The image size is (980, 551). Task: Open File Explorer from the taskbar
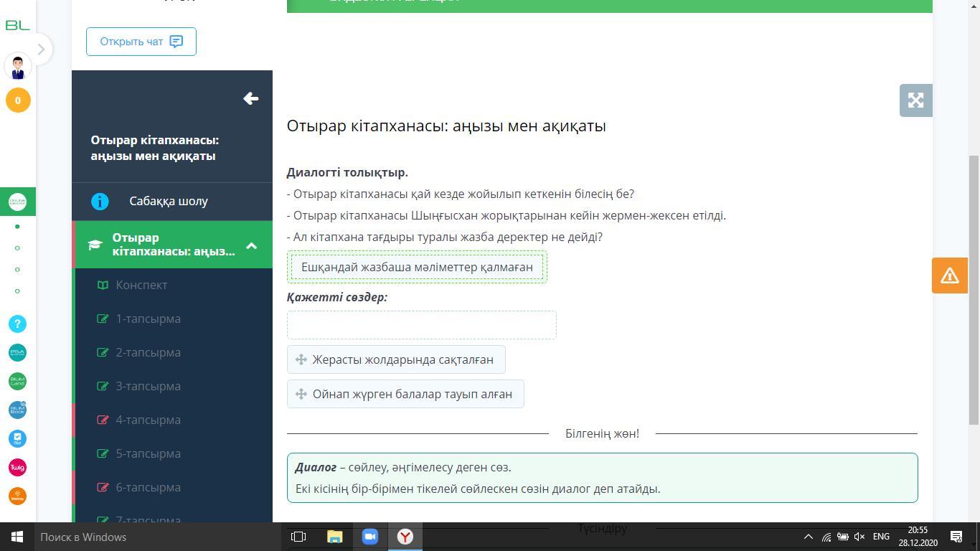click(334, 537)
